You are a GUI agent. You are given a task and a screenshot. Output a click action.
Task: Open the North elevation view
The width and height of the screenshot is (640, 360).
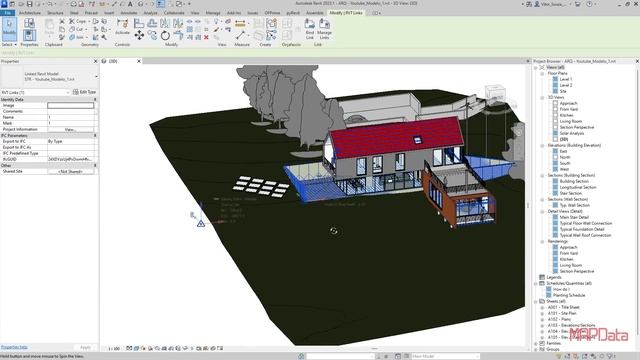(565, 157)
